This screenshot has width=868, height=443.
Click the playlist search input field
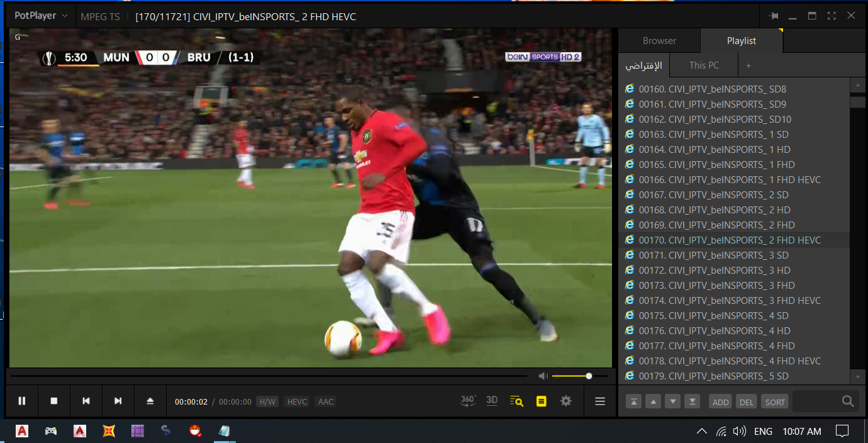coord(816,401)
